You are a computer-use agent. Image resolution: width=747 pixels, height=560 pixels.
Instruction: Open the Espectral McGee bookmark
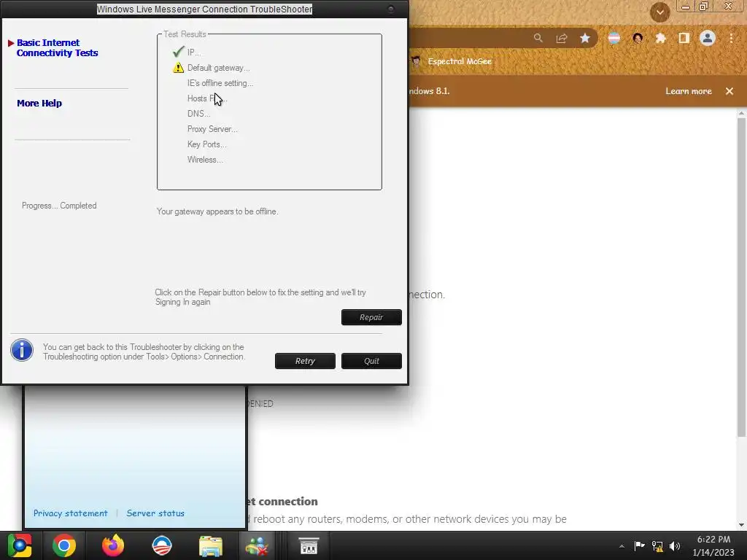pyautogui.click(x=452, y=61)
